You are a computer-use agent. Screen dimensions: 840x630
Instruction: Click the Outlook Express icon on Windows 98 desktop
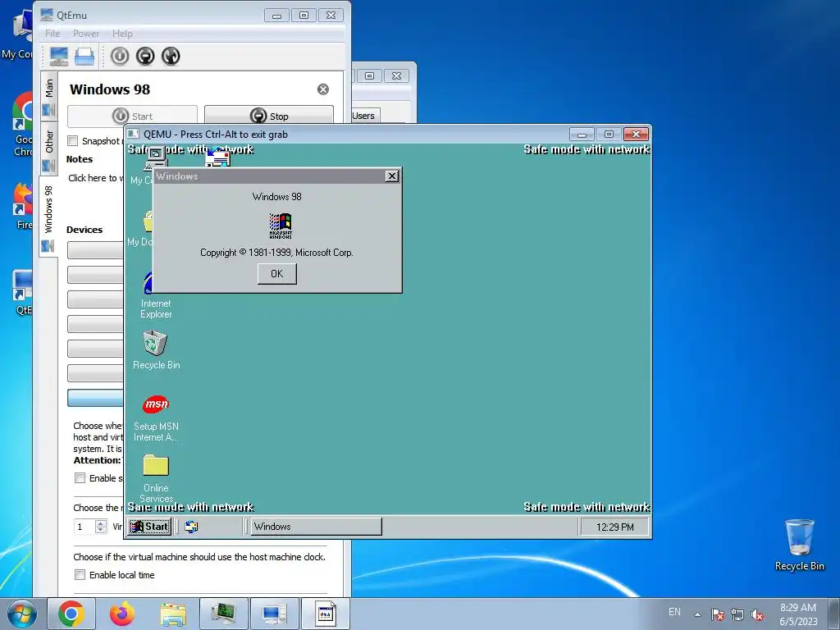(218, 158)
